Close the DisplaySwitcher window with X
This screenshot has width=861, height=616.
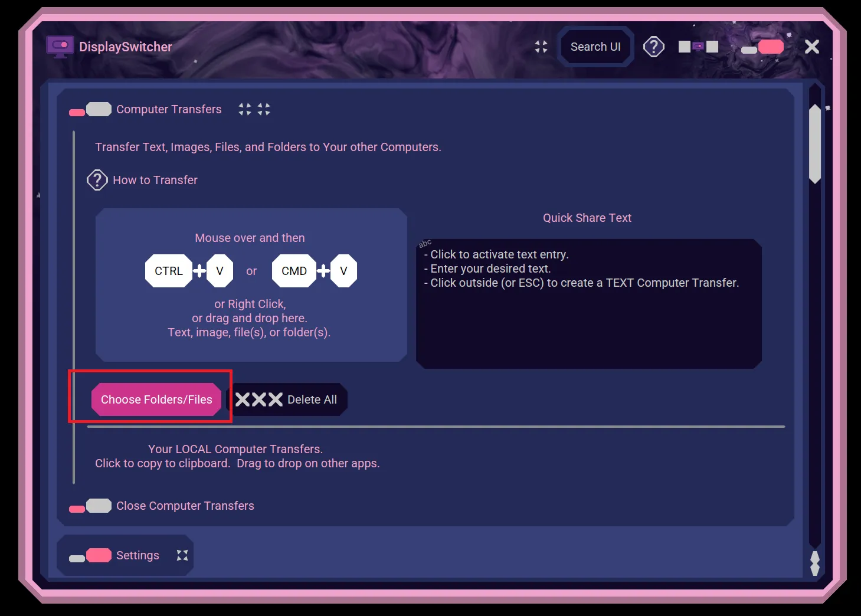812,47
